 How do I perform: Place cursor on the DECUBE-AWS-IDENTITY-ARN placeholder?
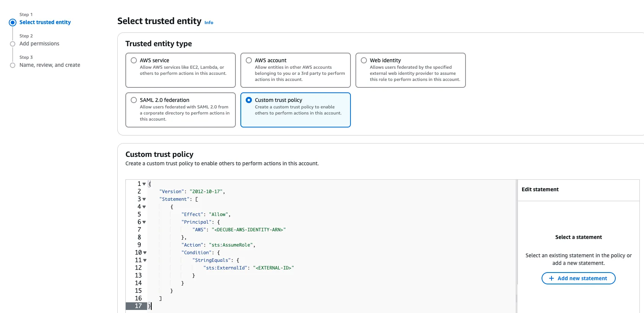248,230
